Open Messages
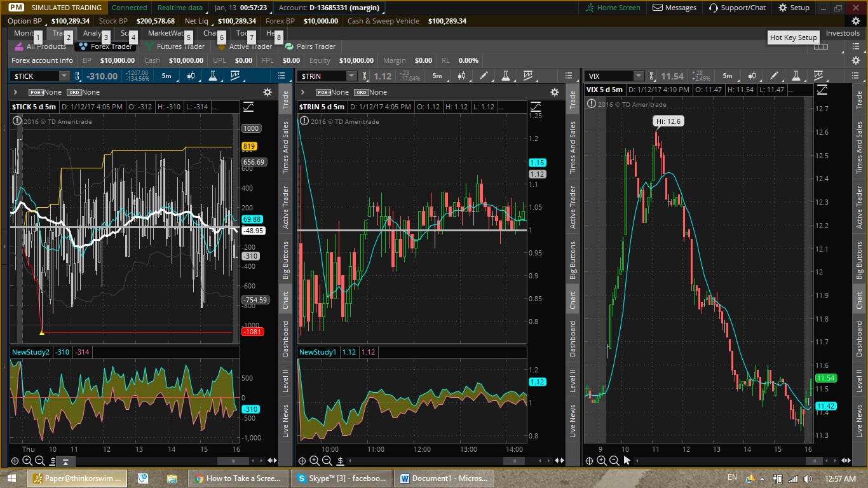Image resolution: width=868 pixels, height=488 pixels. (675, 8)
